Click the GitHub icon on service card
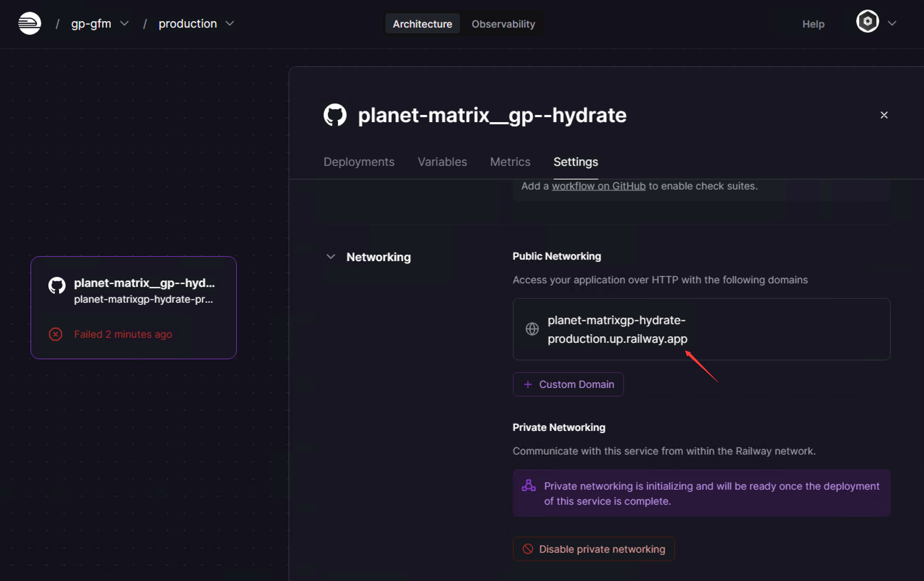This screenshot has width=924, height=581. pyautogui.click(x=57, y=285)
